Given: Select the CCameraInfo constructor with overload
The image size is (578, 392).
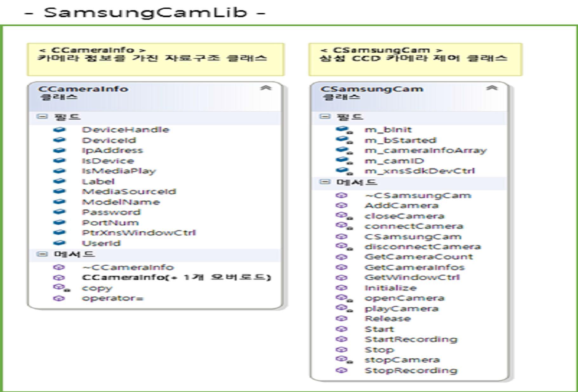Looking at the screenshot, I should [x=176, y=277].
